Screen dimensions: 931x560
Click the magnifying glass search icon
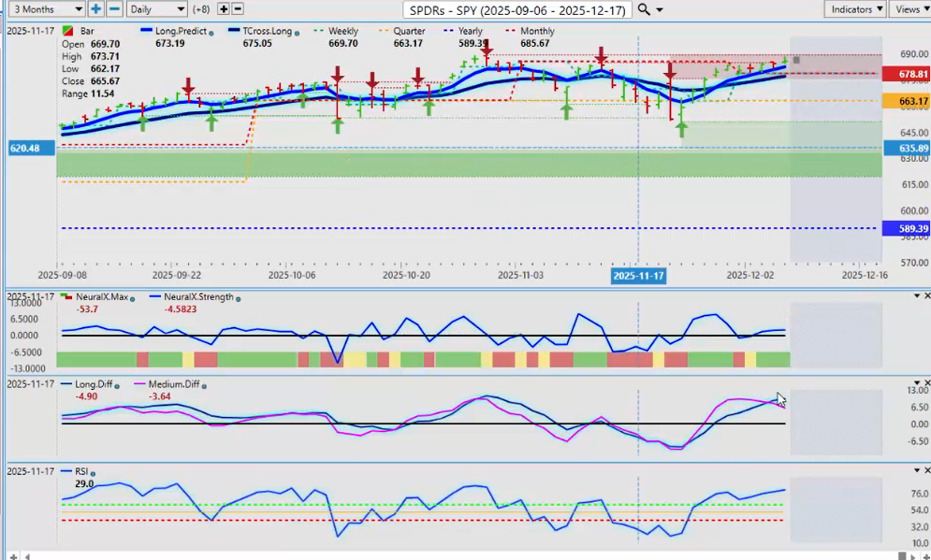click(644, 9)
